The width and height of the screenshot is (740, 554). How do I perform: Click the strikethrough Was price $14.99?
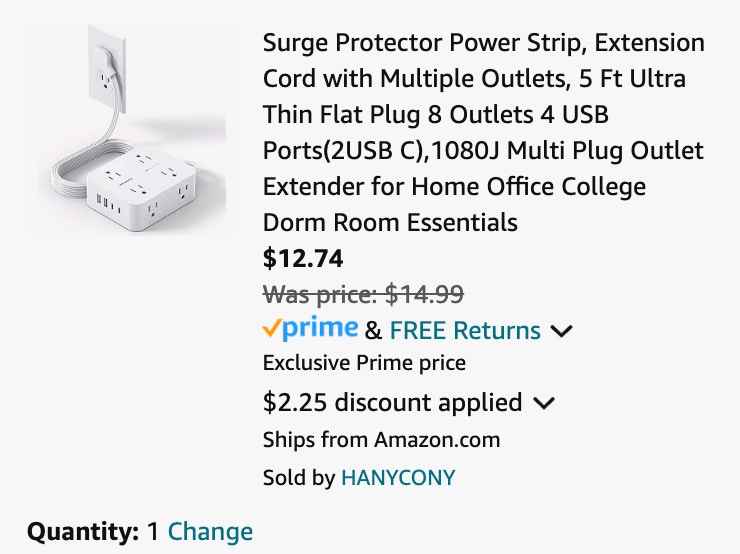pyautogui.click(x=363, y=294)
